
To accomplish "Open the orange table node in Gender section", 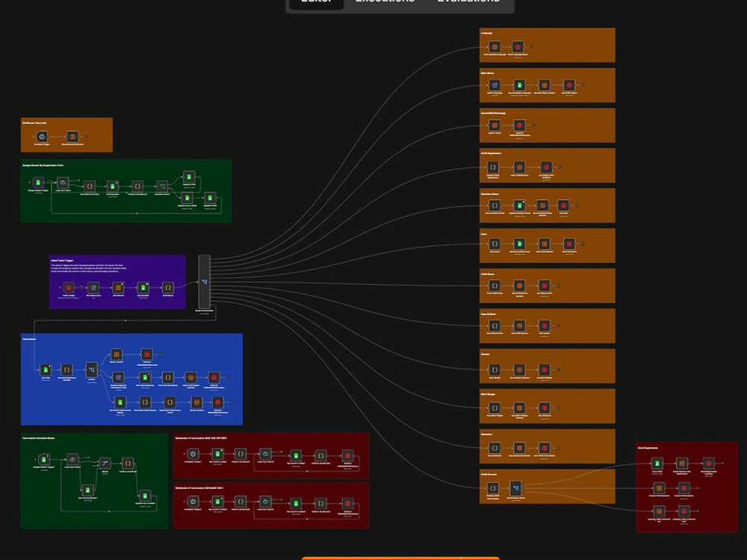I will [519, 370].
